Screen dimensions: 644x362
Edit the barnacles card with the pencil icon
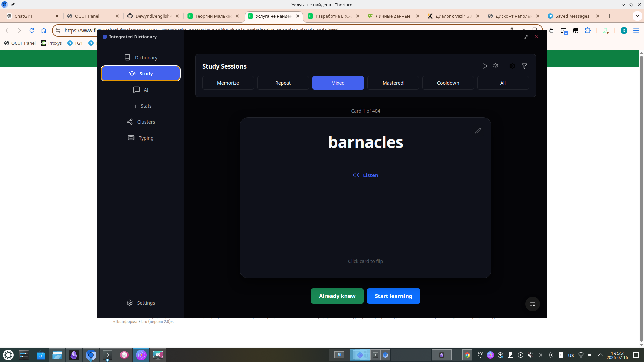(478, 131)
